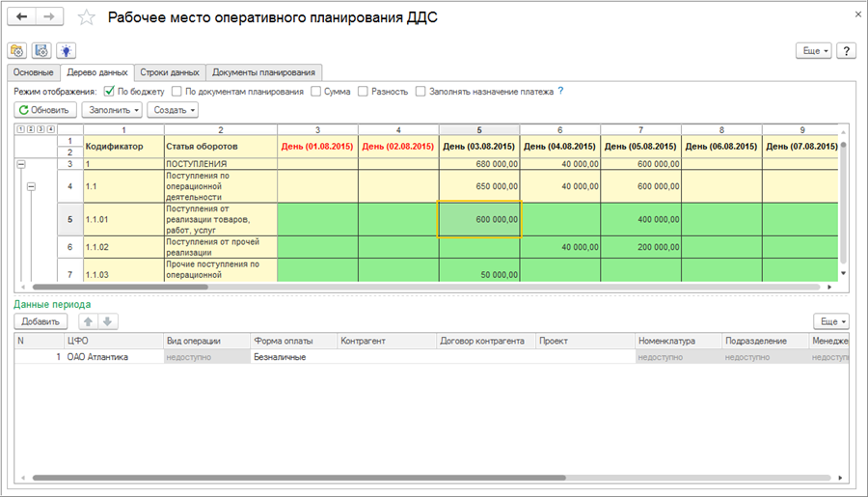Open the Заполнить dropdown menu

pos(111,110)
